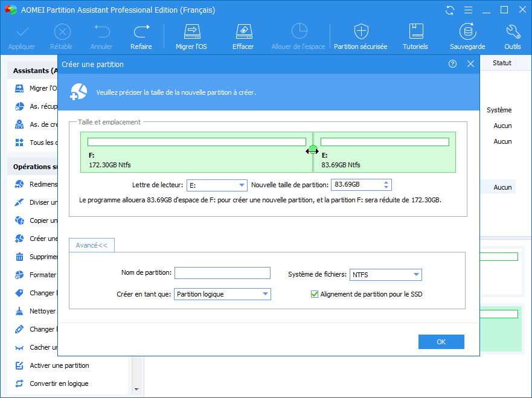The image size is (532, 398).
Task: Toggle Alignement de partition pour le SSD
Action: pyautogui.click(x=314, y=294)
